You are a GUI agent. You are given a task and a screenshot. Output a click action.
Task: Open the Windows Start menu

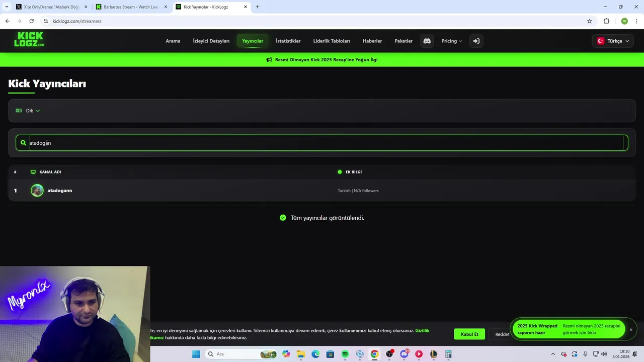point(196,354)
